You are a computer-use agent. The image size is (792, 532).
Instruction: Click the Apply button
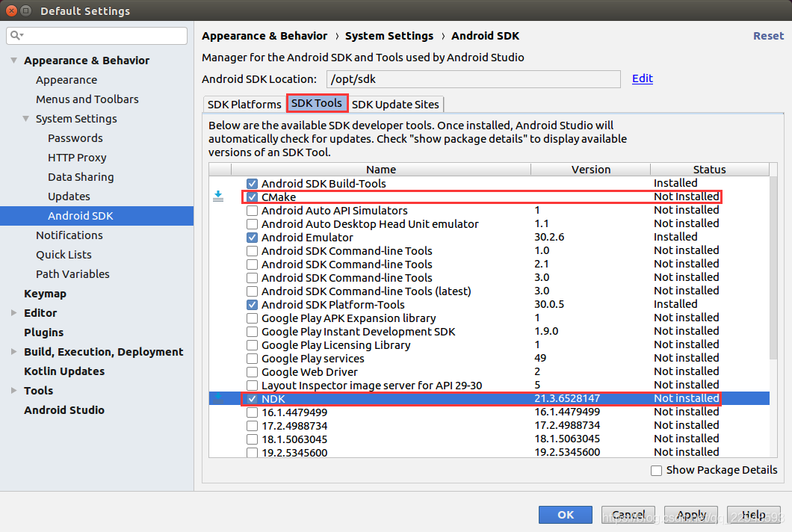coord(691,514)
